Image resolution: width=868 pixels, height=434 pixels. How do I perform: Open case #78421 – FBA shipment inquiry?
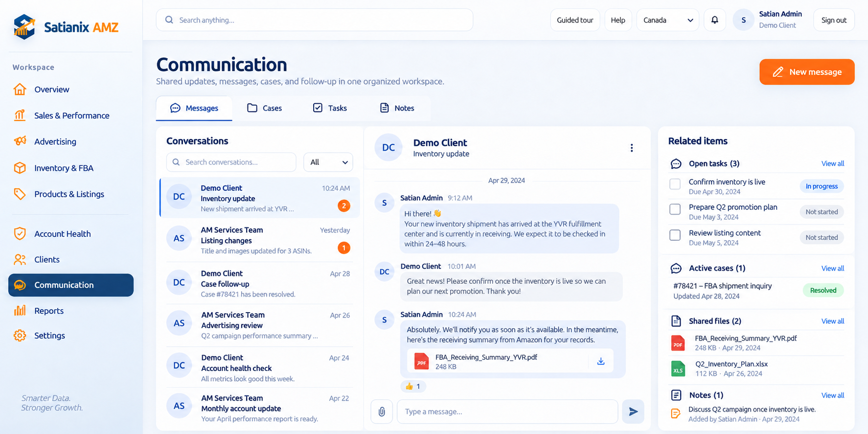click(756, 291)
